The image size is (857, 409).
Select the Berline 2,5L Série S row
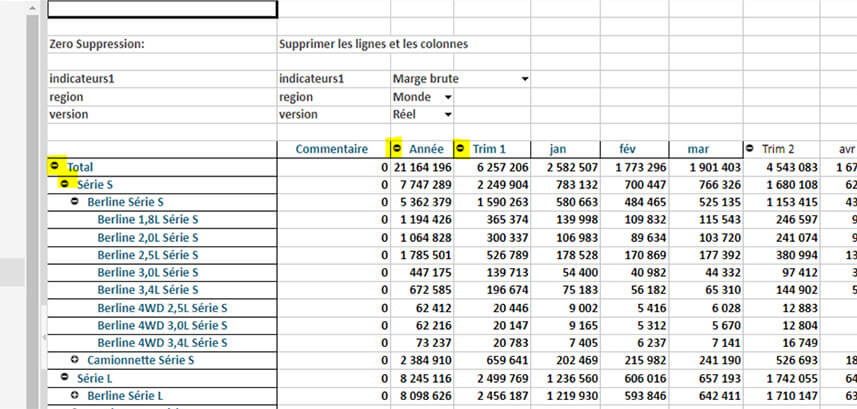click(x=148, y=255)
